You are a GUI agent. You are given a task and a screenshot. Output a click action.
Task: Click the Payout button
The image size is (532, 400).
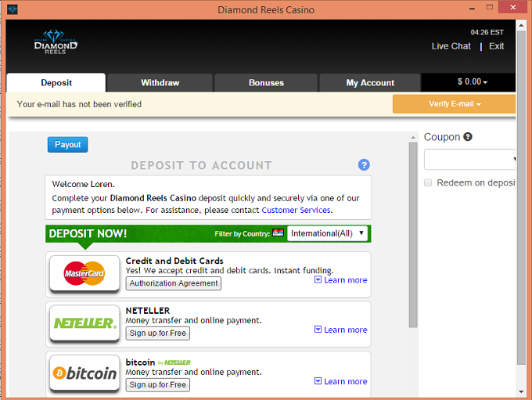(x=68, y=145)
